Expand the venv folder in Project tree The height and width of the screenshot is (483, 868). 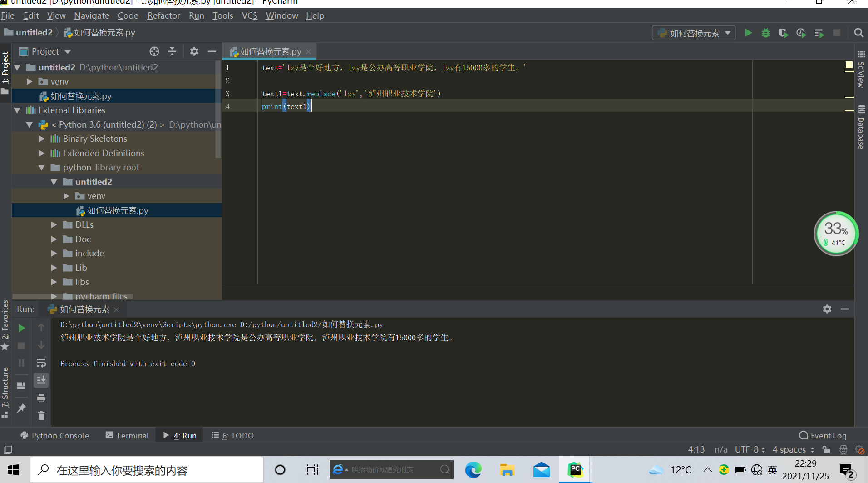(x=30, y=81)
